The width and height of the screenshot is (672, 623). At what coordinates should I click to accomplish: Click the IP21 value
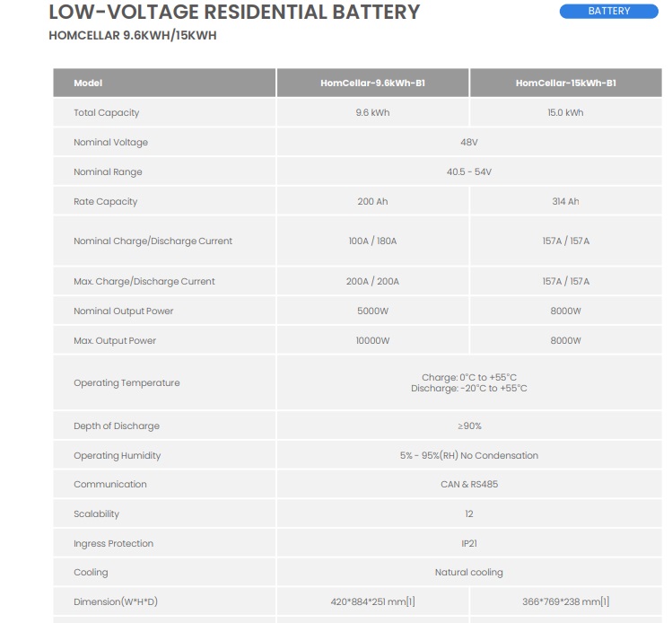coord(469,543)
